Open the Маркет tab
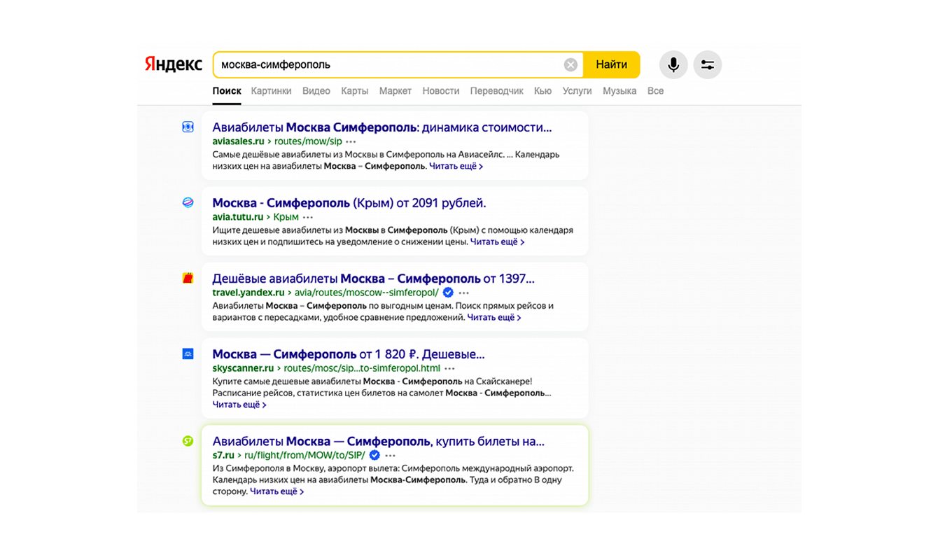This screenshot has height=560, width=938. [x=395, y=91]
